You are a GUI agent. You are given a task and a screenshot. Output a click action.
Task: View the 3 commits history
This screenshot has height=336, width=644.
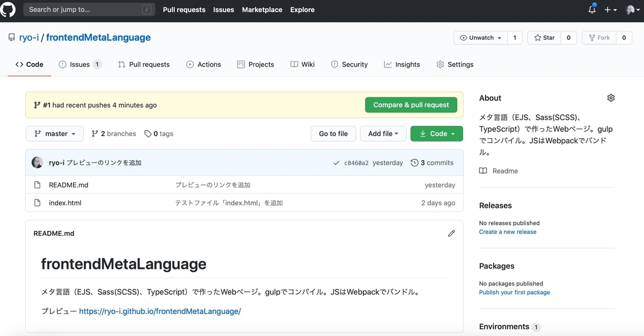[432, 163]
